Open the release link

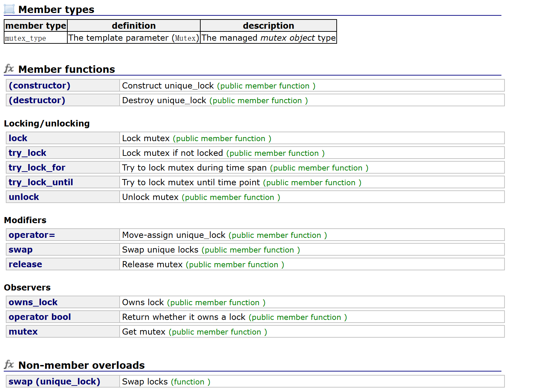25,264
